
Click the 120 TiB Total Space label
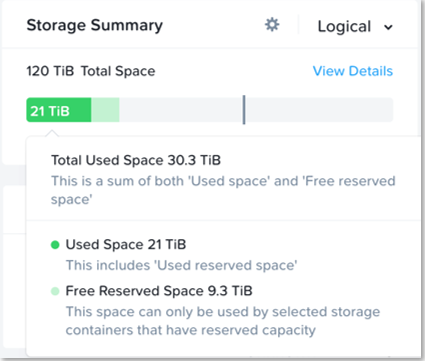coord(91,71)
